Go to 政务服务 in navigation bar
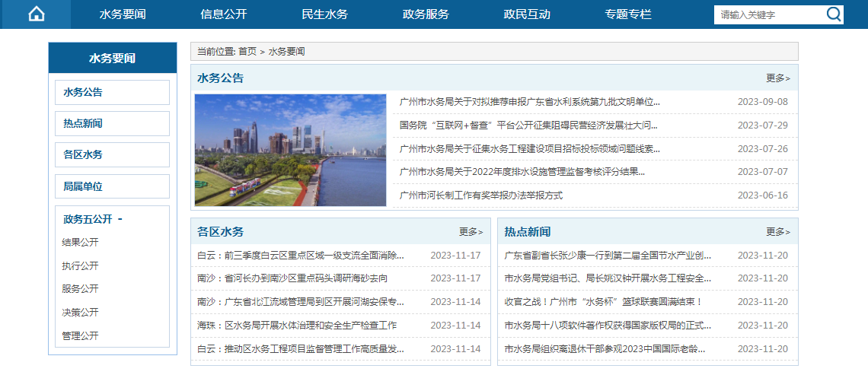Viewport: 868px width, 375px height. click(426, 14)
